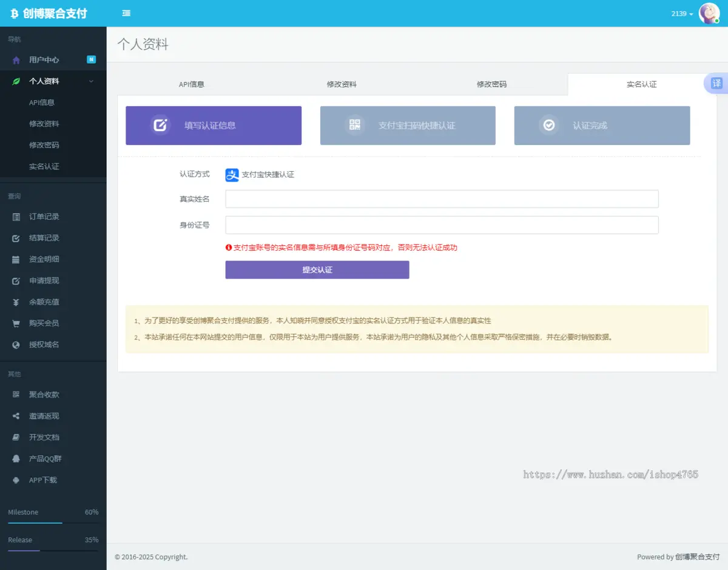The height and width of the screenshot is (570, 728).
Task: Click the share icon for 邀请返现
Action: 16,416
